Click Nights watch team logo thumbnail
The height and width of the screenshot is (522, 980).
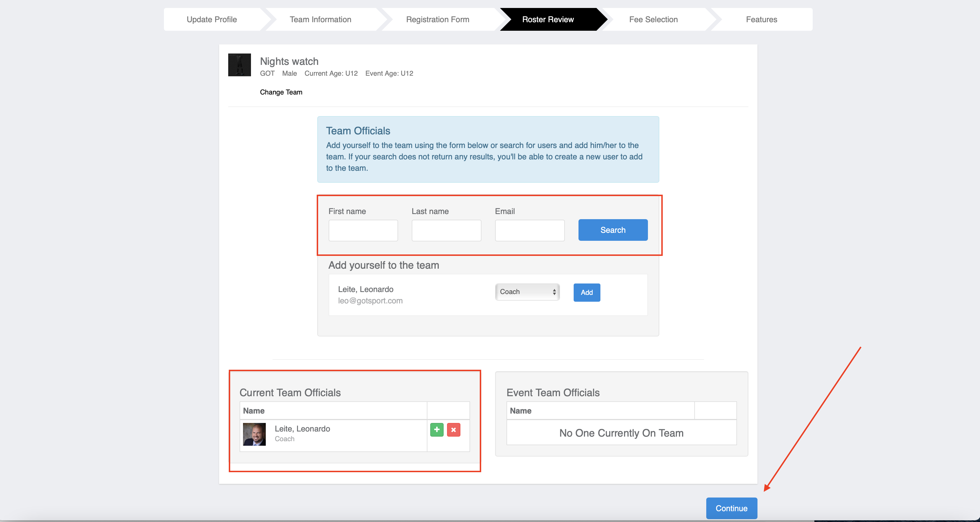(x=239, y=65)
